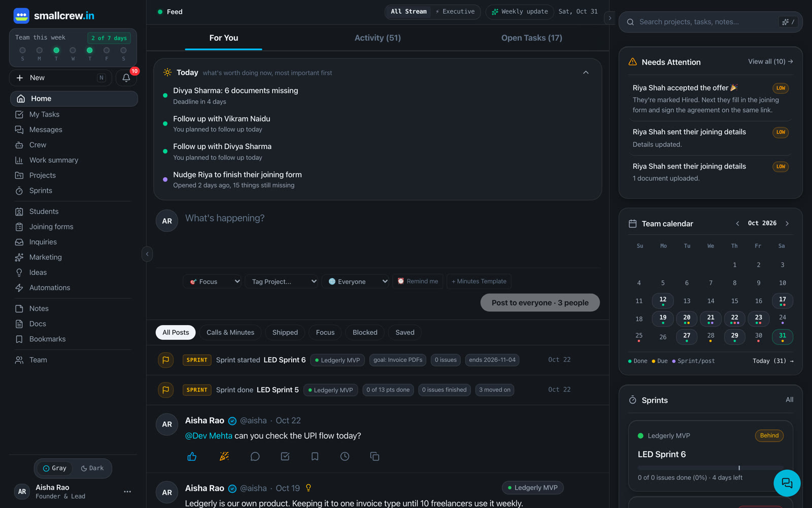Open Automations in the sidebar

coord(74,288)
